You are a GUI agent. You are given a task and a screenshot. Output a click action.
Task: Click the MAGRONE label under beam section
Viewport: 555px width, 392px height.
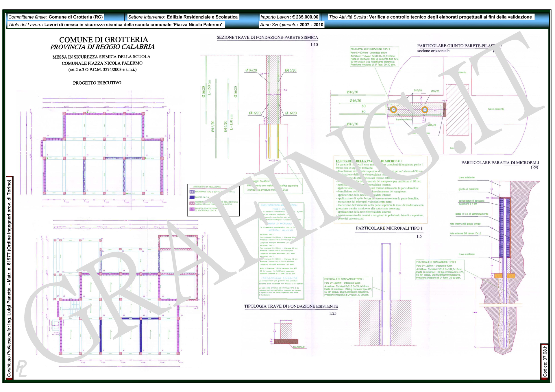299,347
